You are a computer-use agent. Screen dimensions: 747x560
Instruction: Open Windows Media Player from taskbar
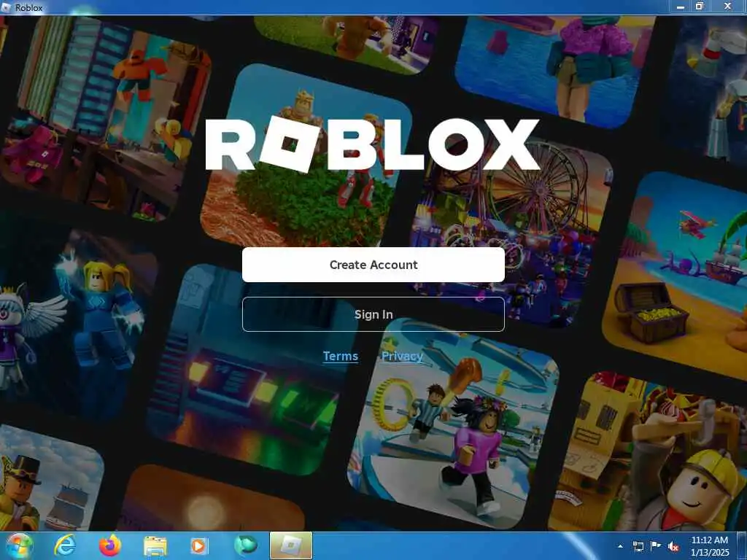198,546
